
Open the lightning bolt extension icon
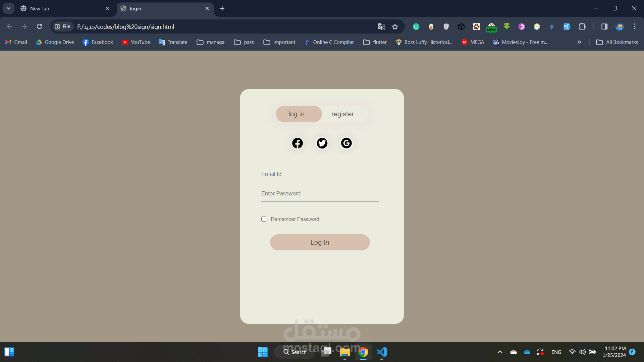point(552,27)
